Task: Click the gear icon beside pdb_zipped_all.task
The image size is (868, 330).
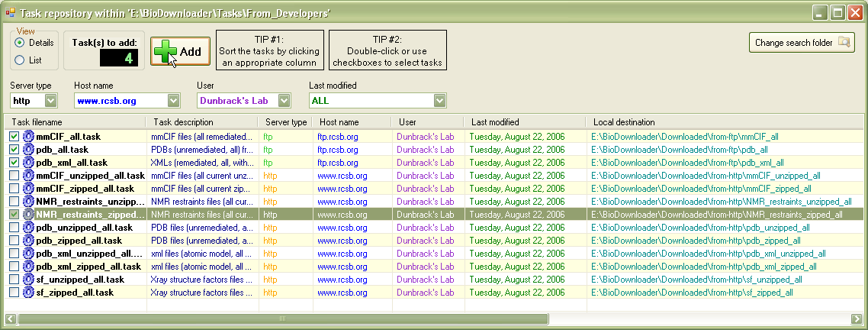Action: (x=28, y=241)
